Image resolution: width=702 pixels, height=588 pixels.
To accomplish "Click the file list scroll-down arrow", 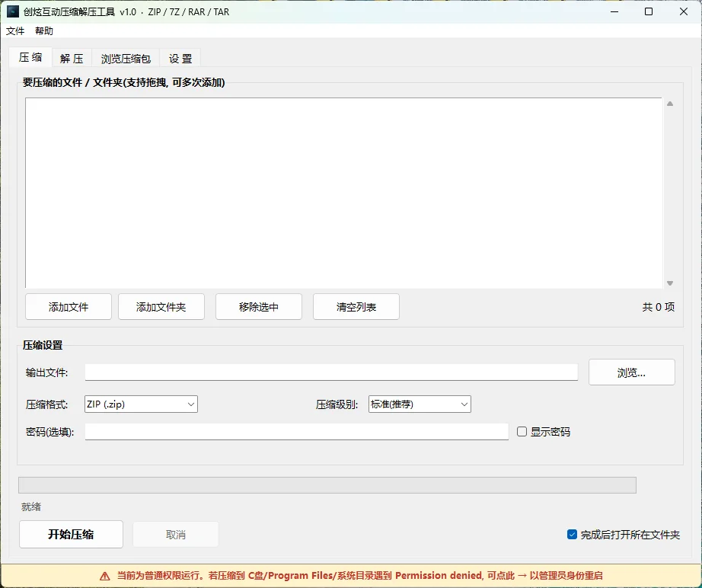I will (x=670, y=283).
